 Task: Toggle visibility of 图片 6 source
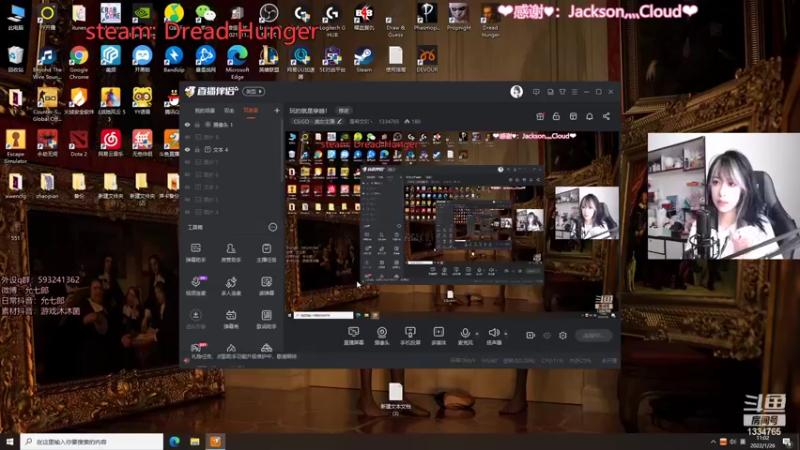click(x=187, y=174)
